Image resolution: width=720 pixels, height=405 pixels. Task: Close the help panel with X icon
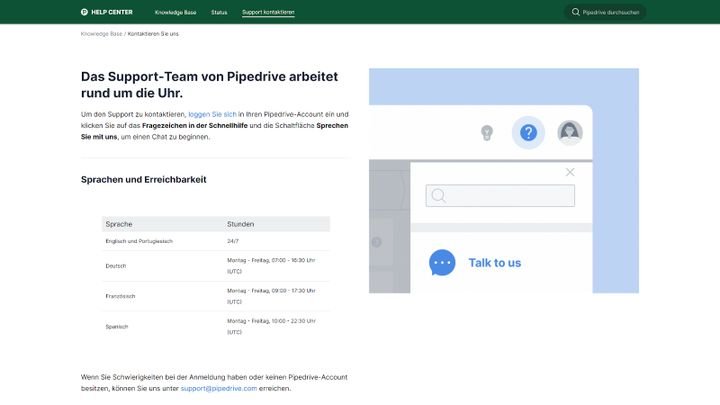(570, 172)
